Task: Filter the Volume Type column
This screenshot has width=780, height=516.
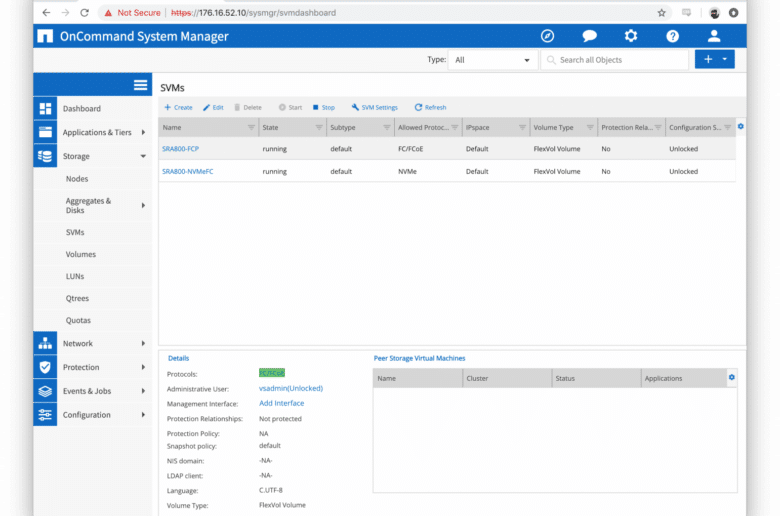Action: (590, 127)
